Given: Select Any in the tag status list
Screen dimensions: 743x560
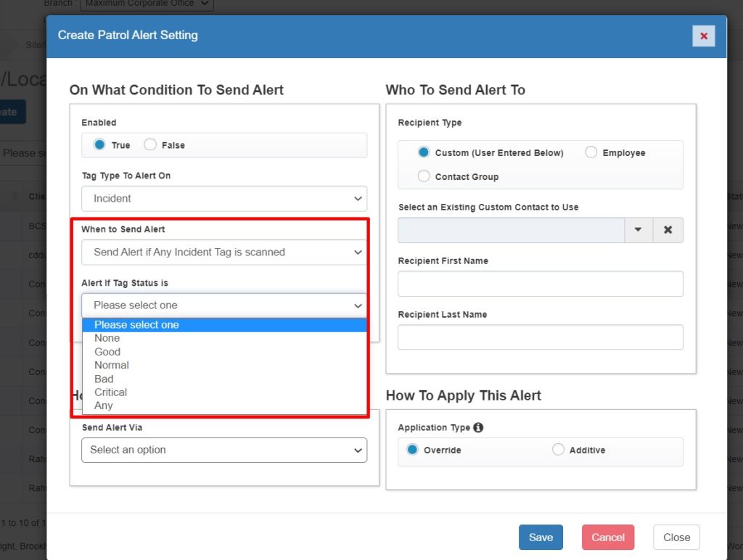Looking at the screenshot, I should coord(103,405).
